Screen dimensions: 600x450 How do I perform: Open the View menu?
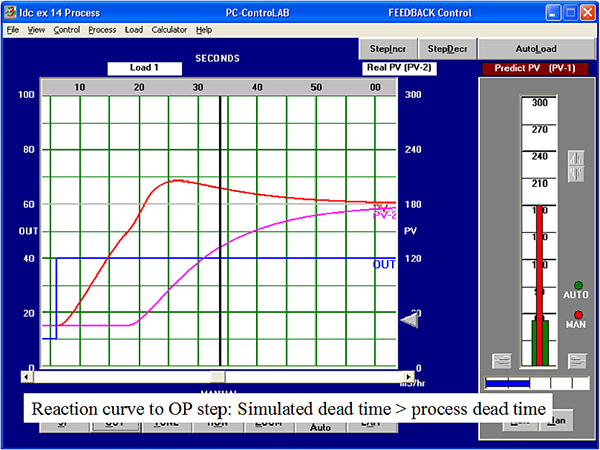click(36, 30)
